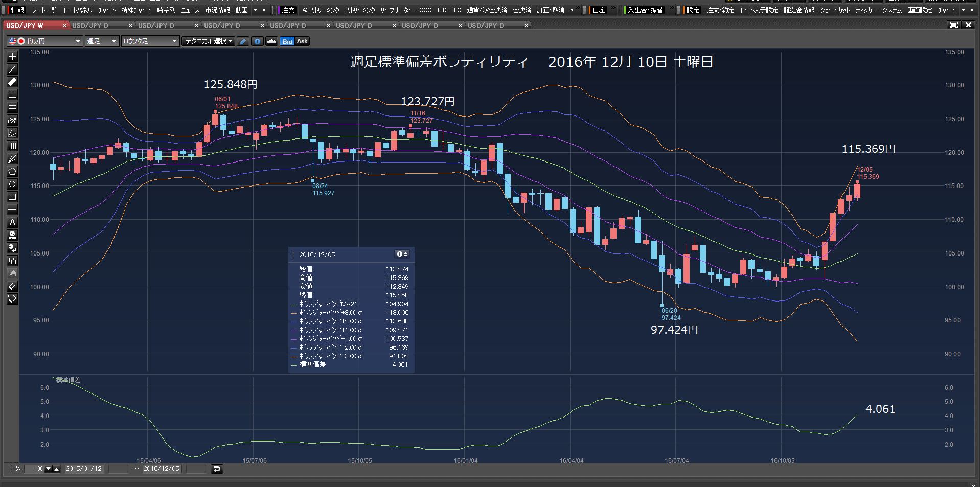
Task: Open the レート表示設定 item
Action: (x=759, y=10)
